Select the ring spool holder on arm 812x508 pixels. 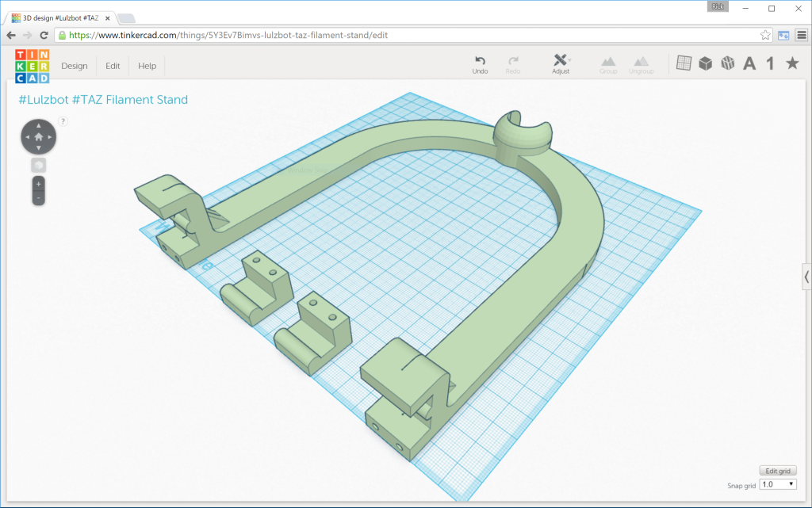pyautogui.click(x=522, y=137)
